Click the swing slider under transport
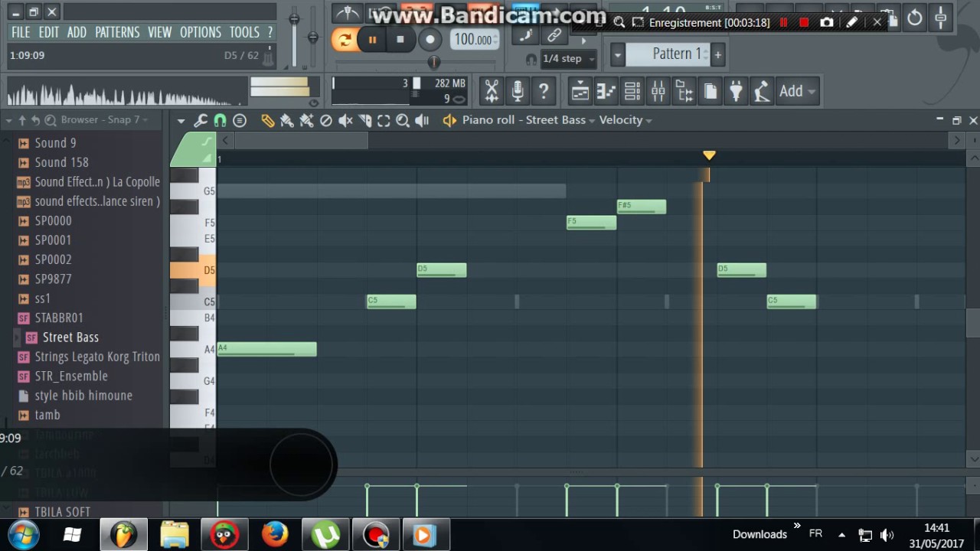 tap(433, 62)
